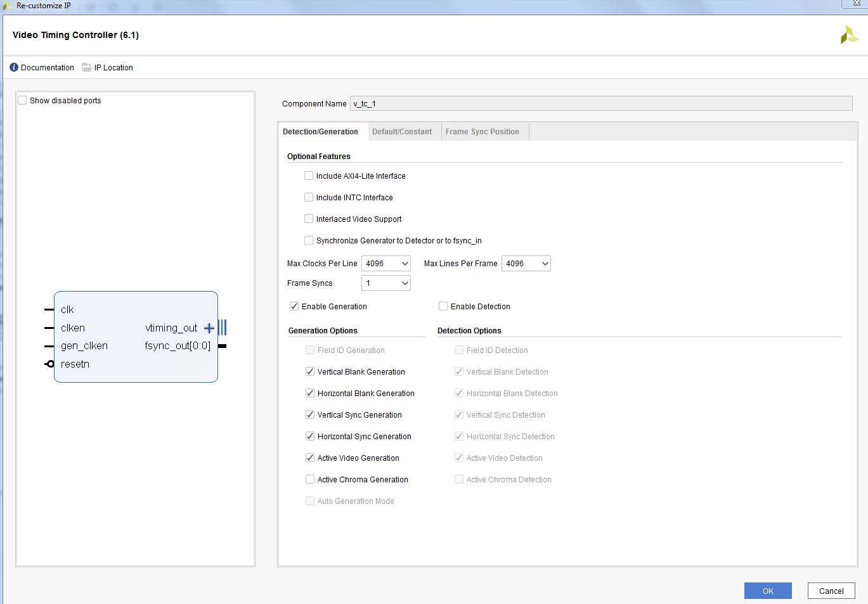This screenshot has width=868, height=604.
Task: Open Max Clocks Per Line dropdown
Action: (x=385, y=264)
